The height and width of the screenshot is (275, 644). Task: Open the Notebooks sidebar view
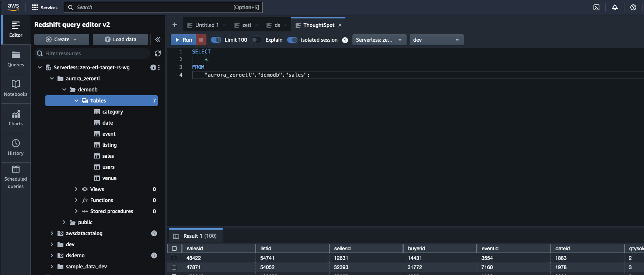click(x=16, y=88)
